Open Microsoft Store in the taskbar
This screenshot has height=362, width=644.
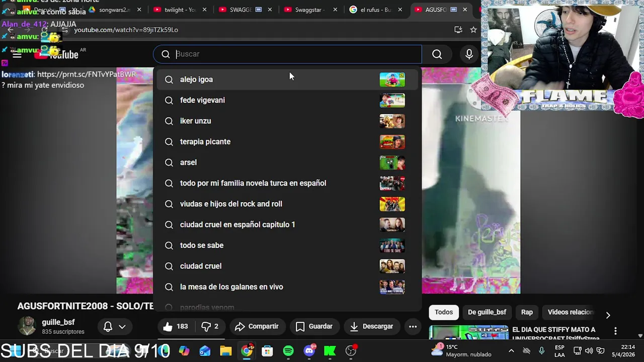[267, 351]
